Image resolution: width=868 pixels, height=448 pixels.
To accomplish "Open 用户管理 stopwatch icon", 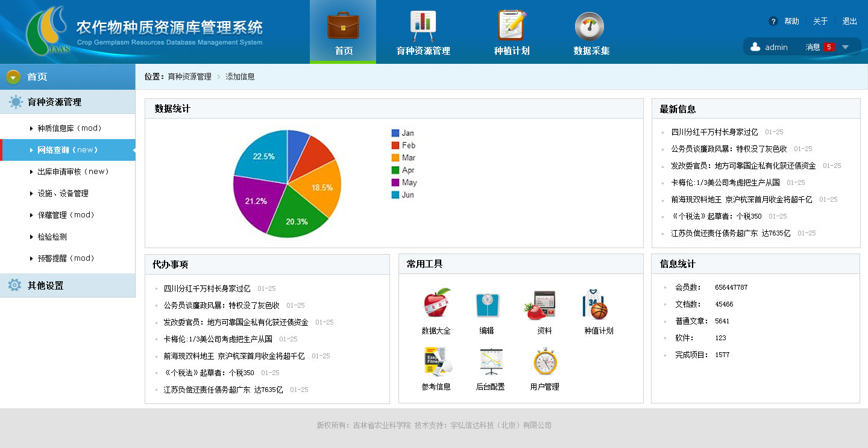I will 544,361.
